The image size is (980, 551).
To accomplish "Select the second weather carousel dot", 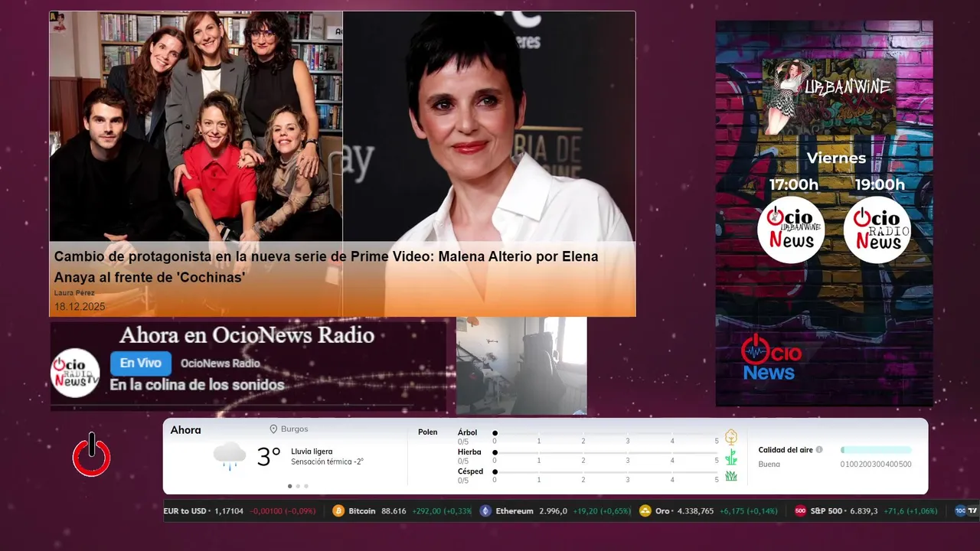I will click(298, 486).
